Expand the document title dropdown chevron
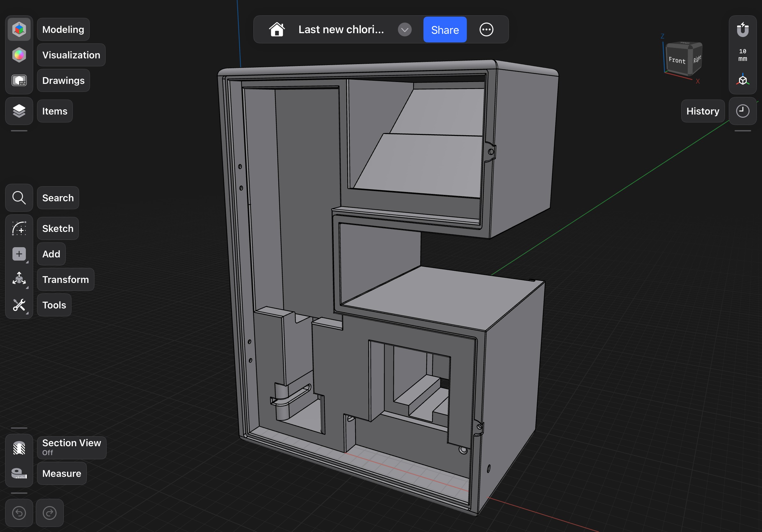 (x=405, y=30)
